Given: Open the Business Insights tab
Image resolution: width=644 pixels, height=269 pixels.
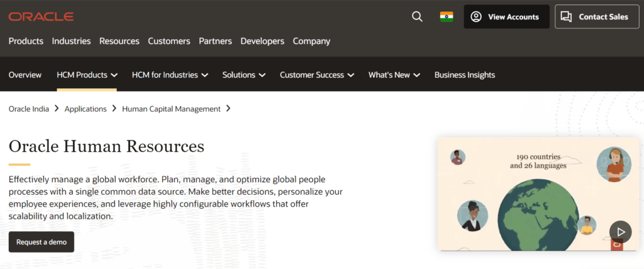Looking at the screenshot, I should pos(465,75).
